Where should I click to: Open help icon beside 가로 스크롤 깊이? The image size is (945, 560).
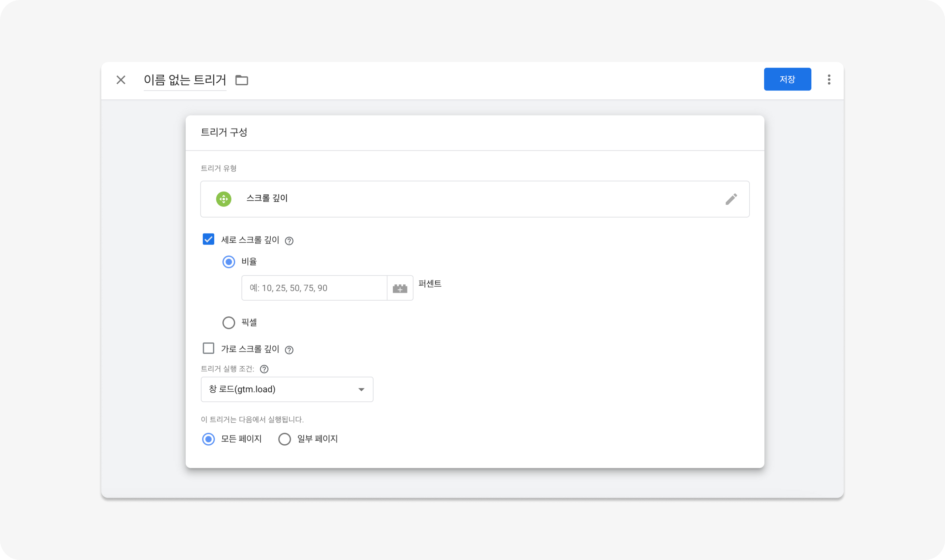289,350
